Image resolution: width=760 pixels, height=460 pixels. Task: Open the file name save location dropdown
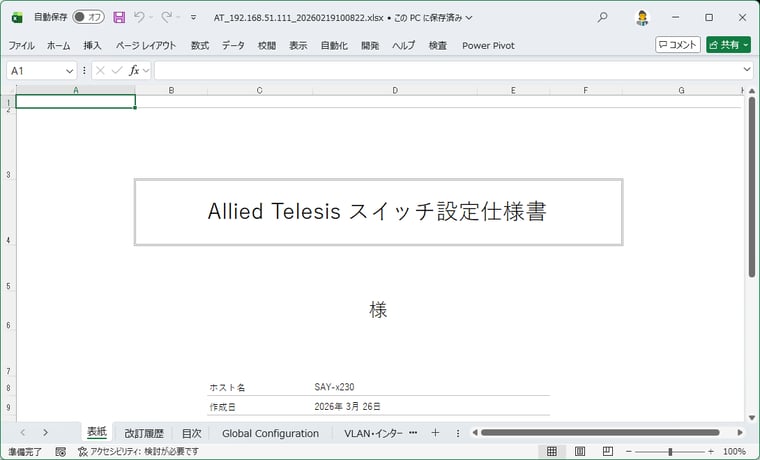[469, 17]
